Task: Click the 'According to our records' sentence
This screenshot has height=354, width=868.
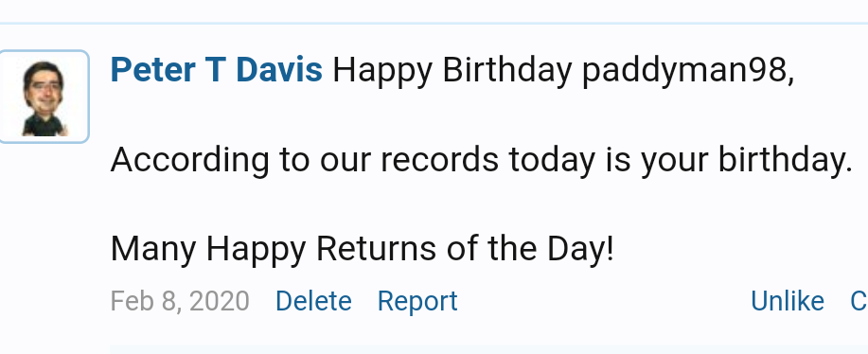Action: point(481,160)
